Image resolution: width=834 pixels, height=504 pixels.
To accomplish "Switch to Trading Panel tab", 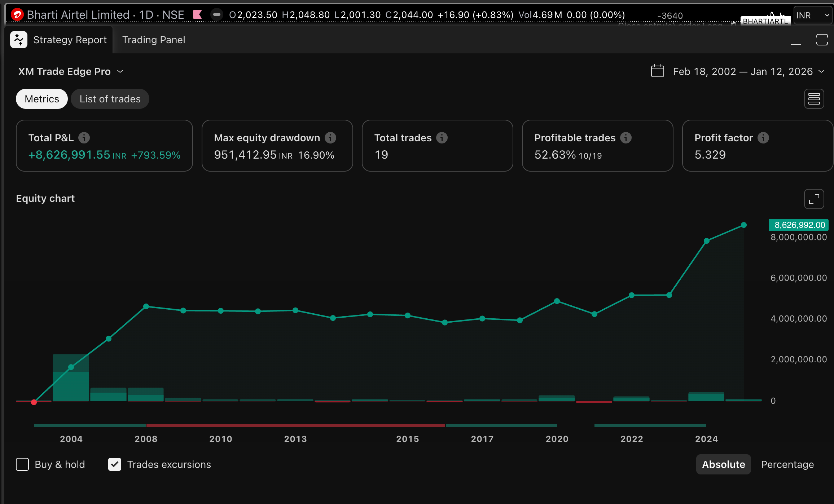I will point(154,40).
